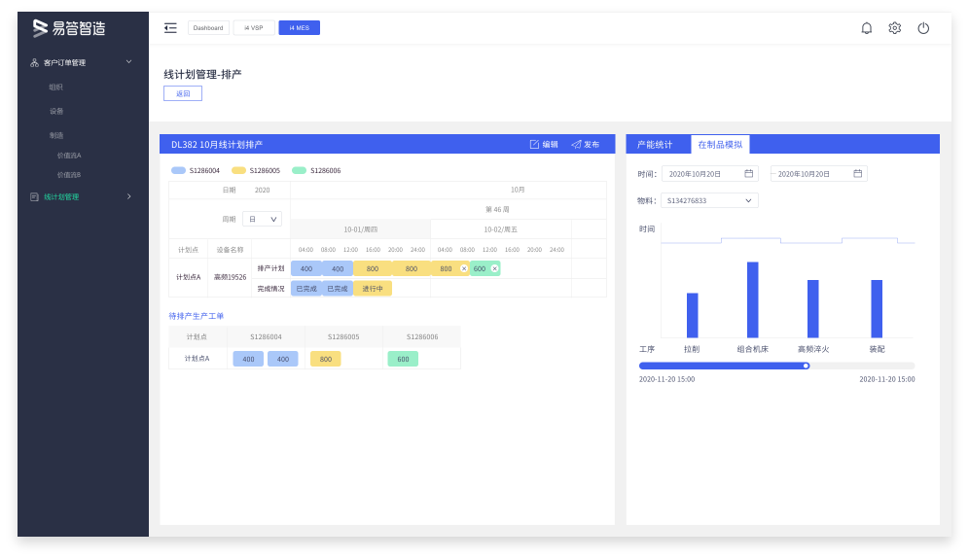Select the i4 MES tab
Screen dimensions: 969x560
pos(299,28)
